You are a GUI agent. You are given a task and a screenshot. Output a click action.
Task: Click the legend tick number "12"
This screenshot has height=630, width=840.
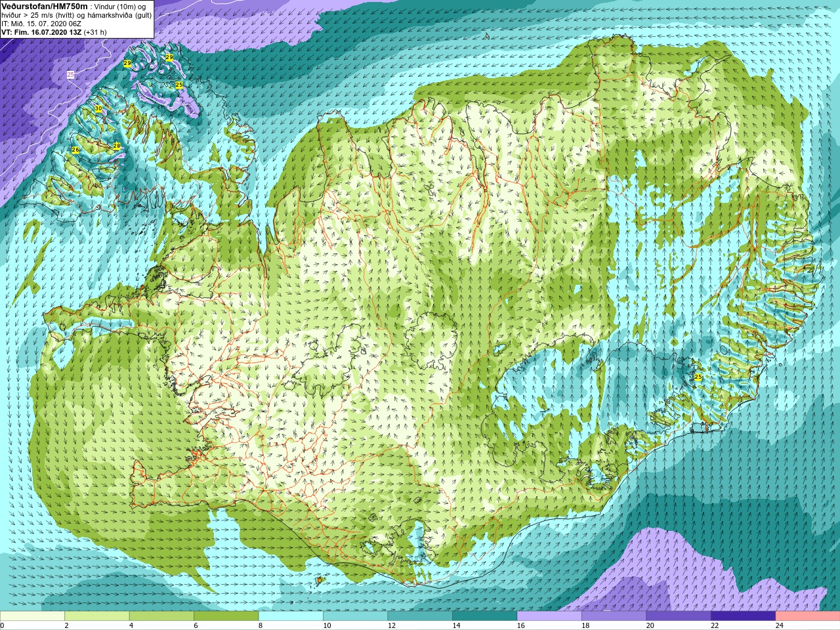click(x=392, y=625)
